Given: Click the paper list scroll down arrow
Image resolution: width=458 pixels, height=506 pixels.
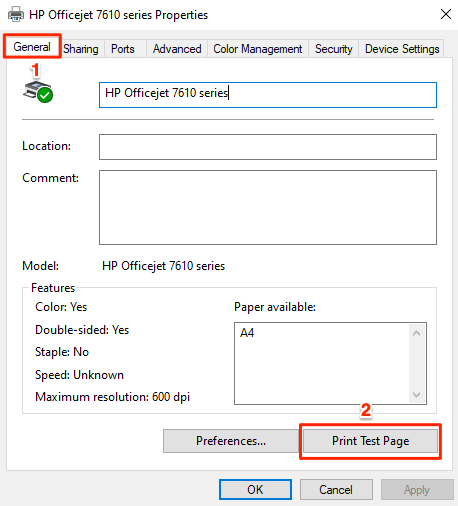Looking at the screenshot, I should click(x=416, y=395).
